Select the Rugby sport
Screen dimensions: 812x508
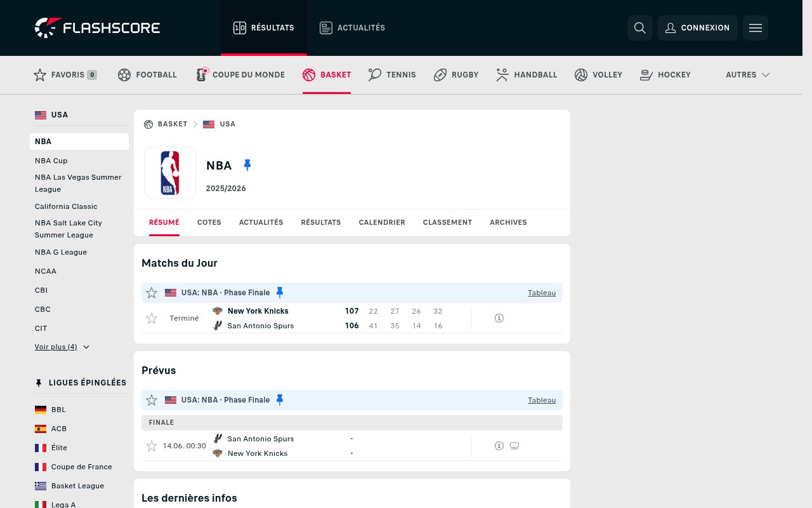(456, 75)
